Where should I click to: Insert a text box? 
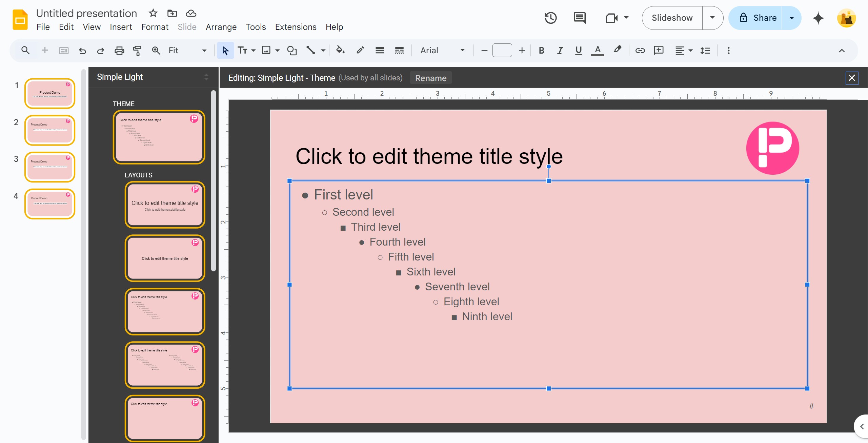[x=243, y=51]
